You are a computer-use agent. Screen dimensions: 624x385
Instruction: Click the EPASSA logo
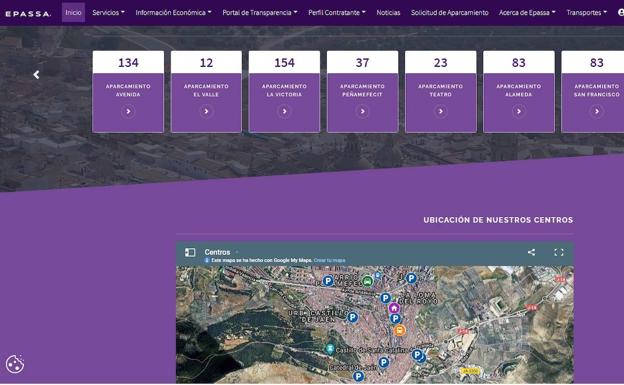point(28,14)
